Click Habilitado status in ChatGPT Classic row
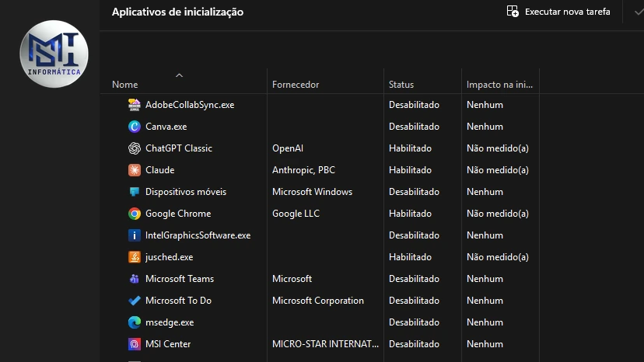This screenshot has height=362, width=644. (410, 148)
